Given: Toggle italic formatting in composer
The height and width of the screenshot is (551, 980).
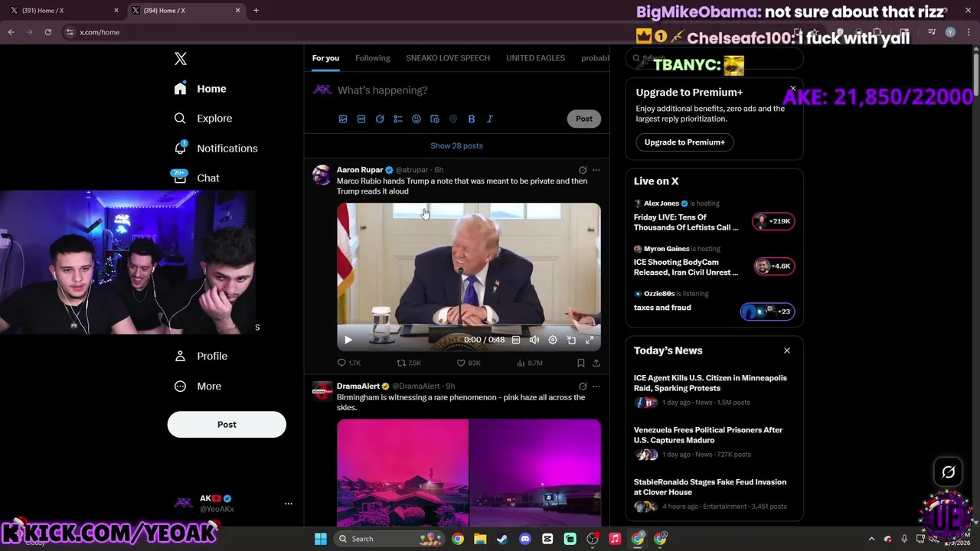Looking at the screenshot, I should (x=490, y=119).
